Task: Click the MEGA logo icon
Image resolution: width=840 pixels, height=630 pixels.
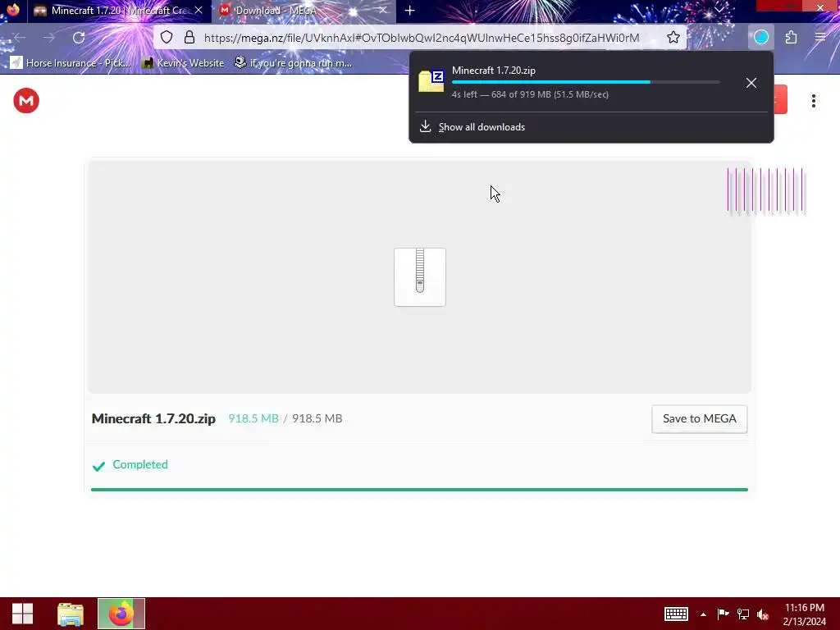Action: [x=26, y=101]
